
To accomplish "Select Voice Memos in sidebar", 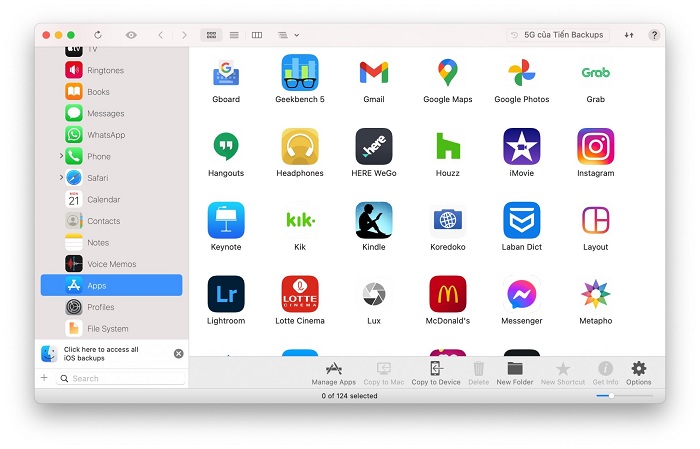I will click(x=111, y=264).
